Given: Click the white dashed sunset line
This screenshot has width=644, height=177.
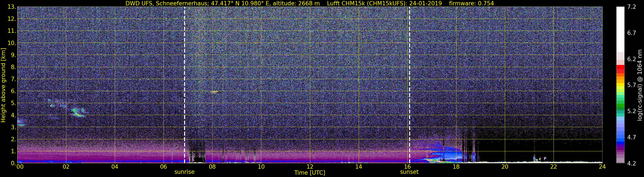Looking at the screenshot, I should point(410,85).
